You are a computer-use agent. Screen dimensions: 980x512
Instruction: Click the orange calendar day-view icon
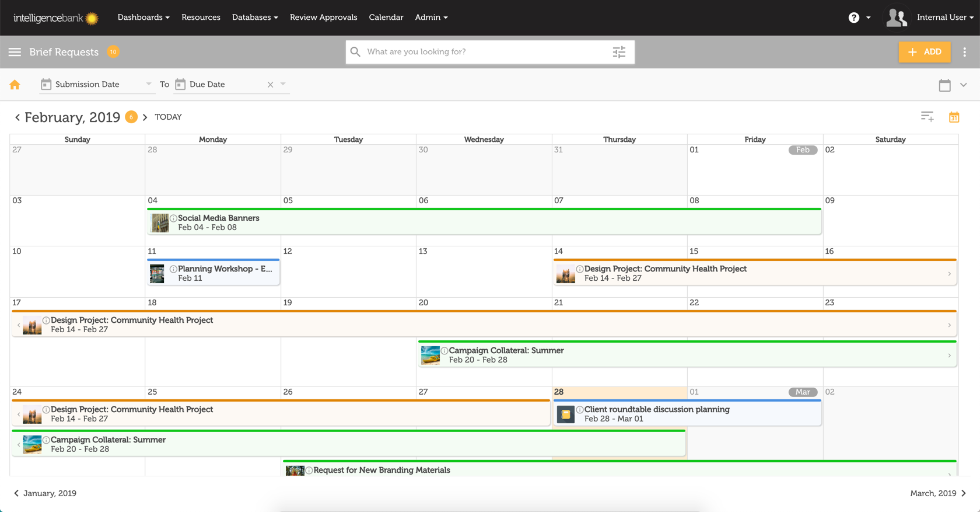pos(954,117)
